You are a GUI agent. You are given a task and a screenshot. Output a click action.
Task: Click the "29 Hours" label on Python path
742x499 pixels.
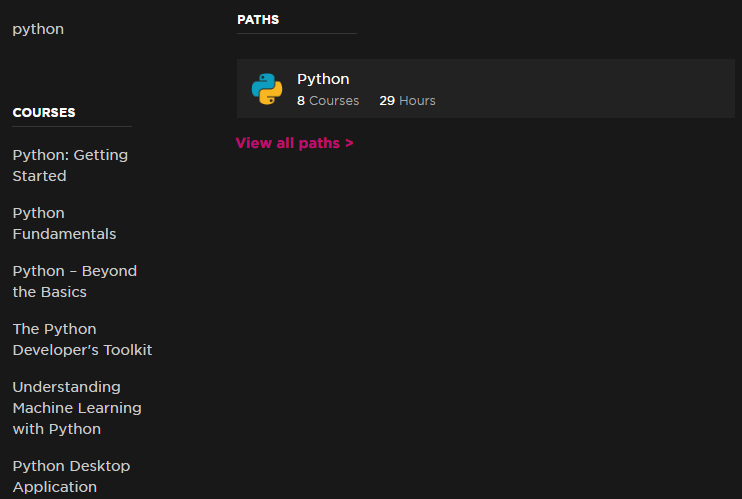pos(407,100)
